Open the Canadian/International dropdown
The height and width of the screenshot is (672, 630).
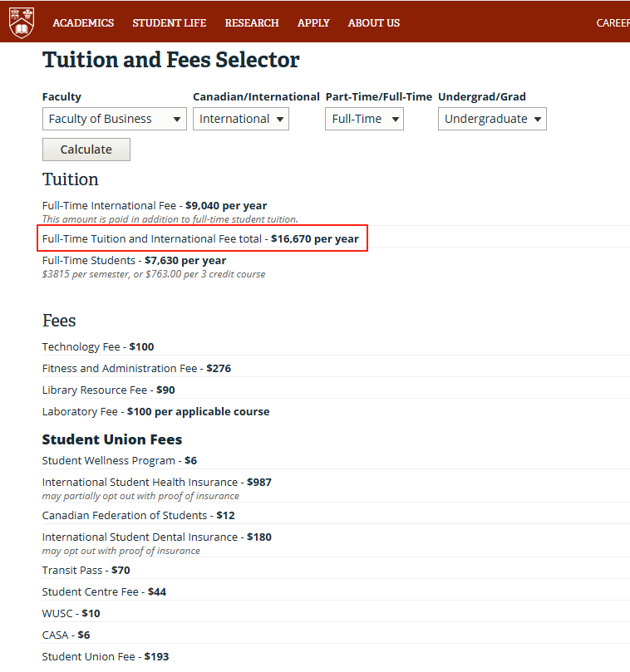[240, 119]
